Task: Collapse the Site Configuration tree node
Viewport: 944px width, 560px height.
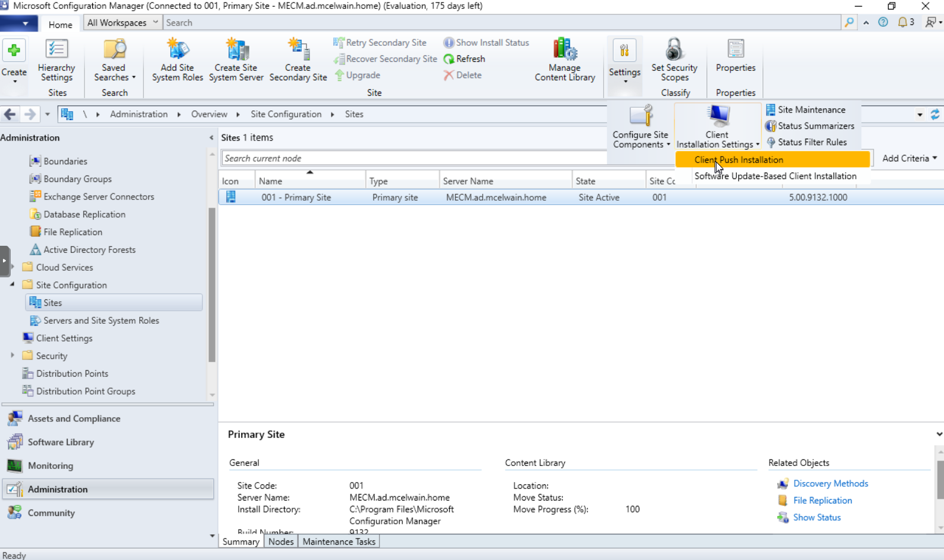Action: point(12,285)
